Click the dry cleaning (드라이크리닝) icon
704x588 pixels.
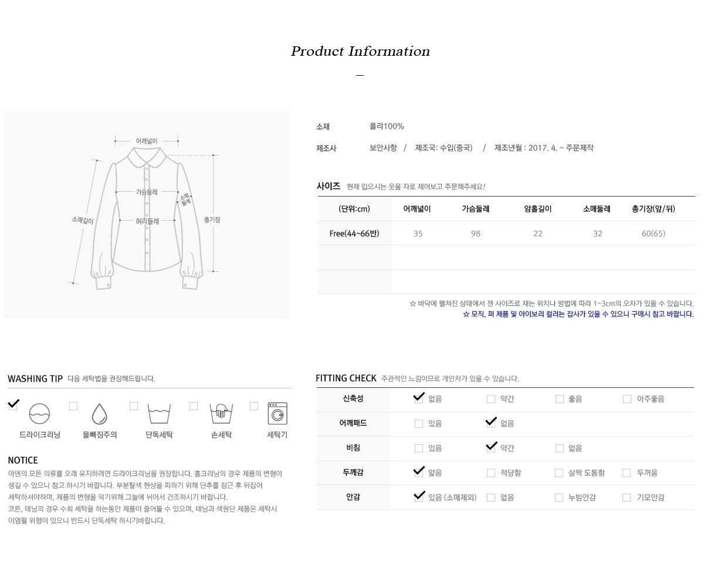pyautogui.click(x=39, y=414)
